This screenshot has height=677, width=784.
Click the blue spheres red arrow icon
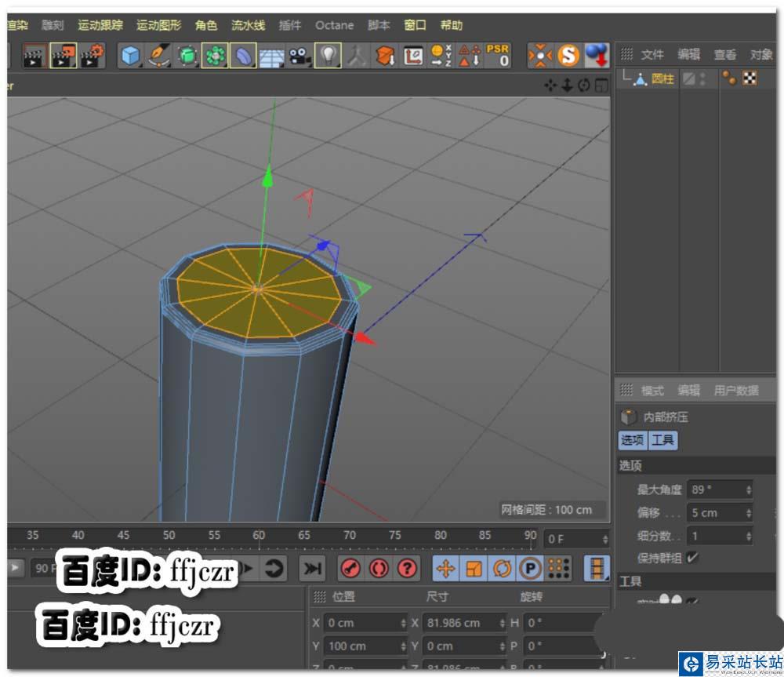[x=597, y=55]
